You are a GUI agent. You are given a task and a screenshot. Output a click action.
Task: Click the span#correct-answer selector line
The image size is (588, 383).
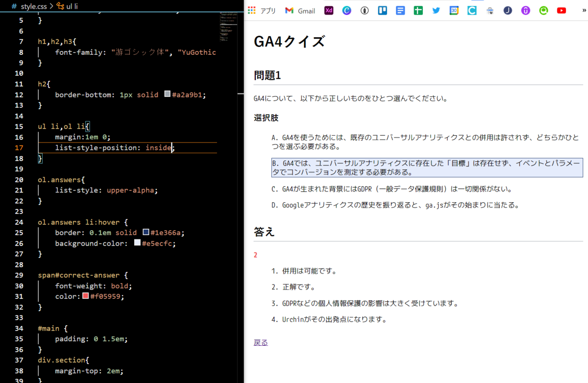coord(83,275)
